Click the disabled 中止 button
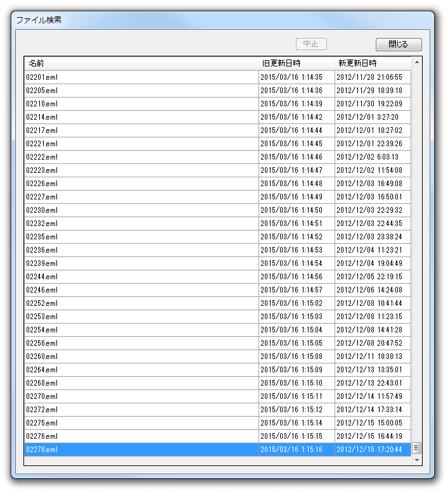Image resolution: width=448 pixels, height=492 pixels. (x=311, y=44)
